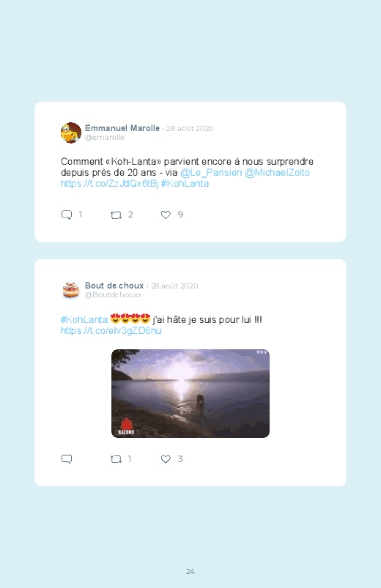This screenshot has height=588, width=381.
Task: Click the #KohLanta hashtag in Marolle's tweet
Action: (185, 183)
